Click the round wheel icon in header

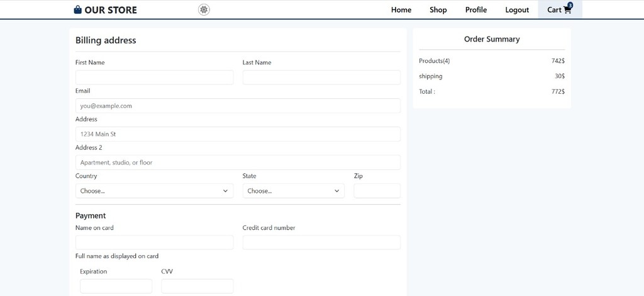point(204,9)
